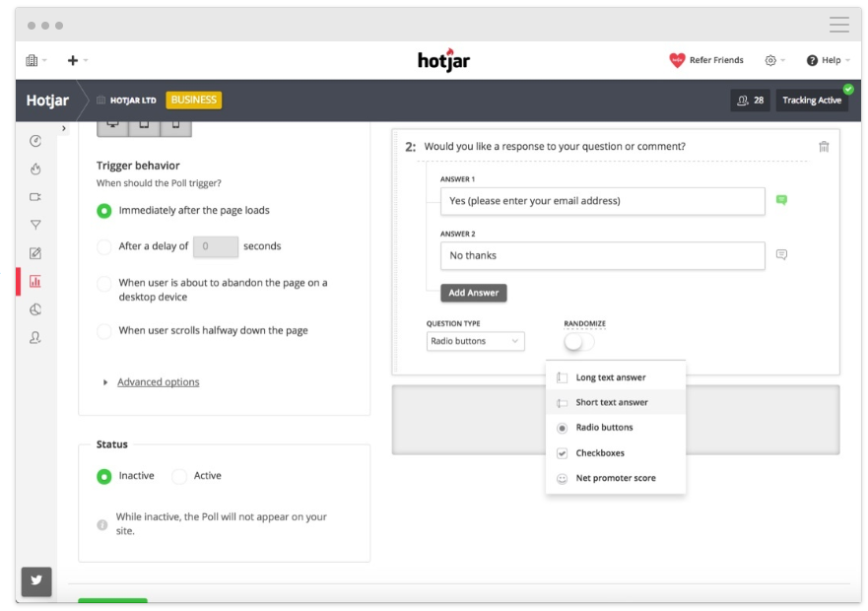868x611 pixels.
Task: Toggle the Randomize switch
Action: (x=579, y=342)
